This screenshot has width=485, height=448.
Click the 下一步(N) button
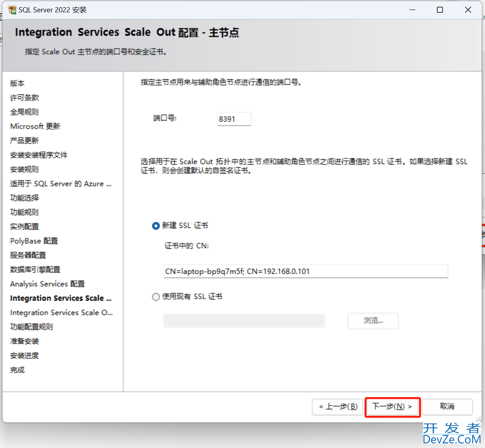(392, 407)
